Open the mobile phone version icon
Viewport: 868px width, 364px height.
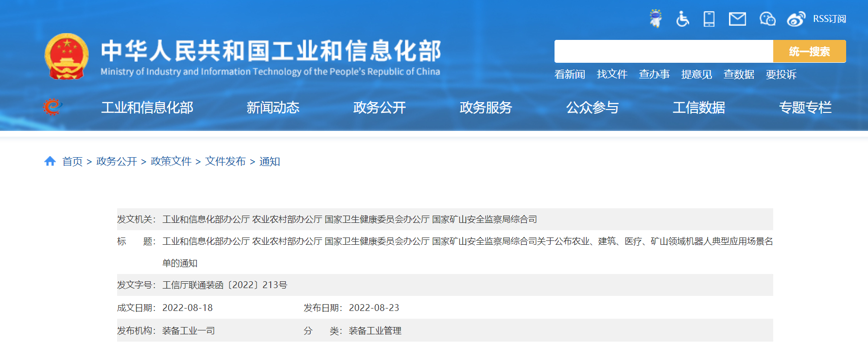click(709, 18)
